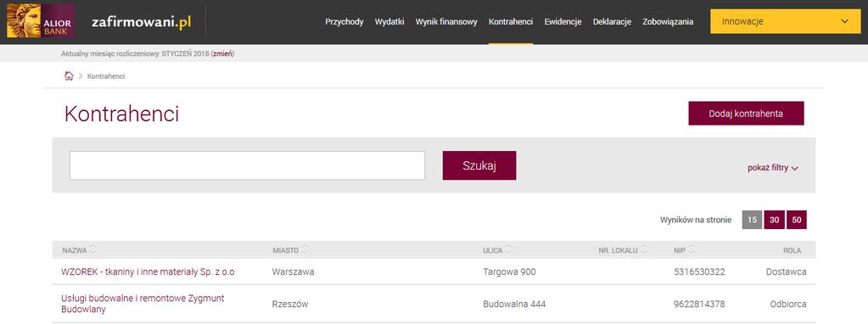Click Targowa 900 street cell
Screen dimensions: 868x324
pos(509,271)
